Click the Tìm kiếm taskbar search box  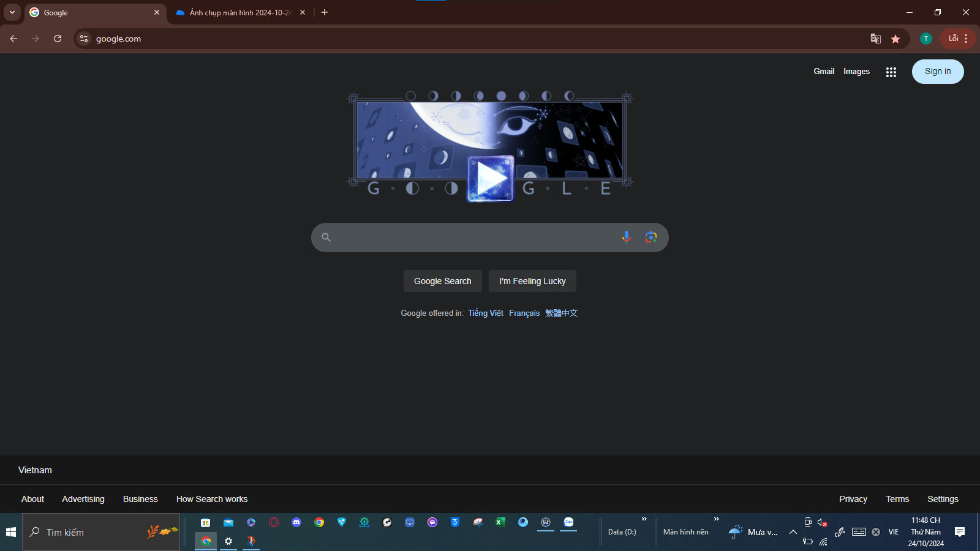(101, 532)
